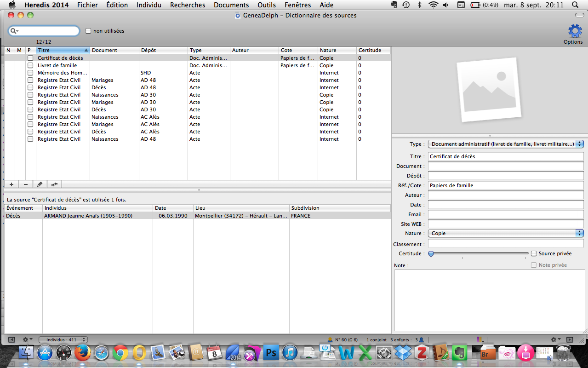Click the Heredis 2014 icon in the Dock
Viewport: 588px width, 368px height.
pos(233,353)
